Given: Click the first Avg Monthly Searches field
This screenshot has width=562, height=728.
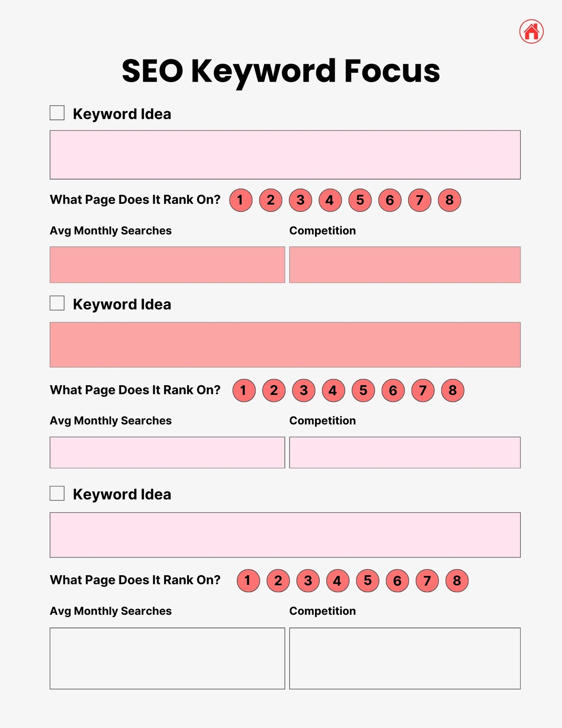Looking at the screenshot, I should tap(167, 265).
